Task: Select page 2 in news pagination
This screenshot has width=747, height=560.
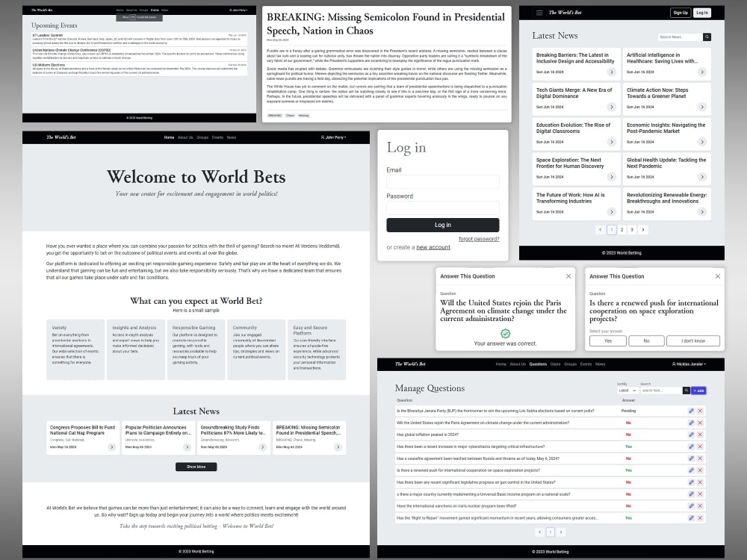Action: point(622,229)
